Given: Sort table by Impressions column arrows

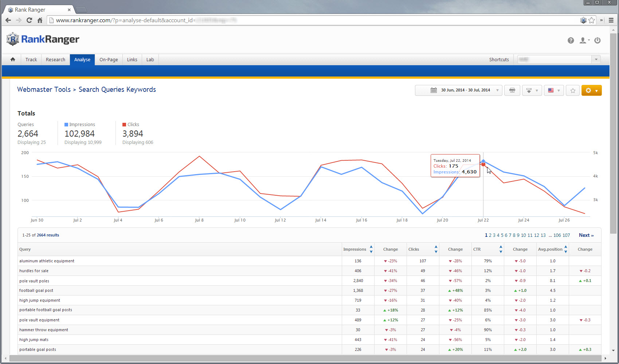Looking at the screenshot, I should (x=371, y=249).
